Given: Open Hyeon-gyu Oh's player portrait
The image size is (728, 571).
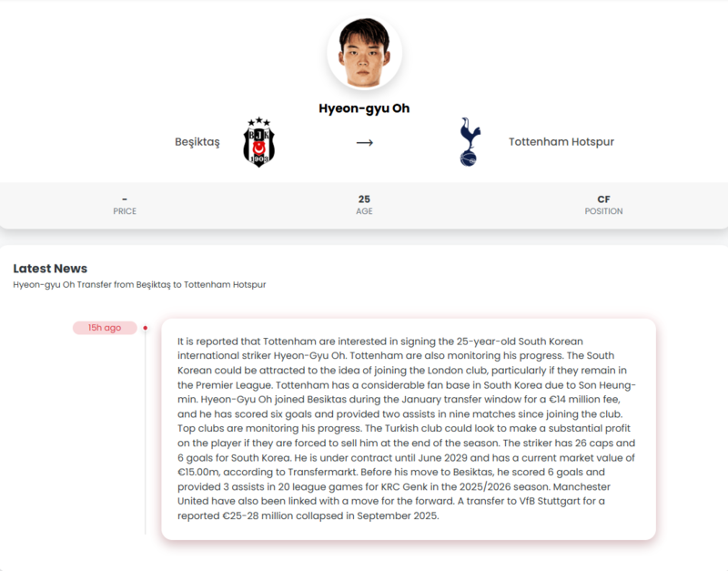Looking at the screenshot, I should pos(365,53).
